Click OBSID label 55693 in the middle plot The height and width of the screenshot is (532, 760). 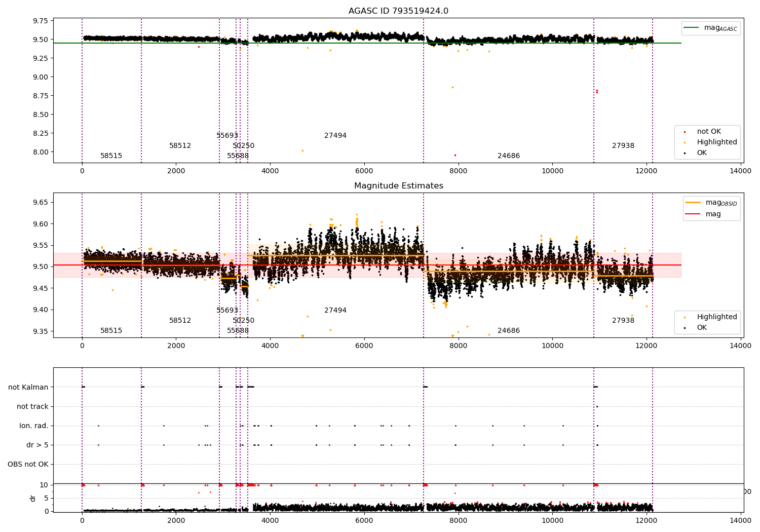(227, 311)
